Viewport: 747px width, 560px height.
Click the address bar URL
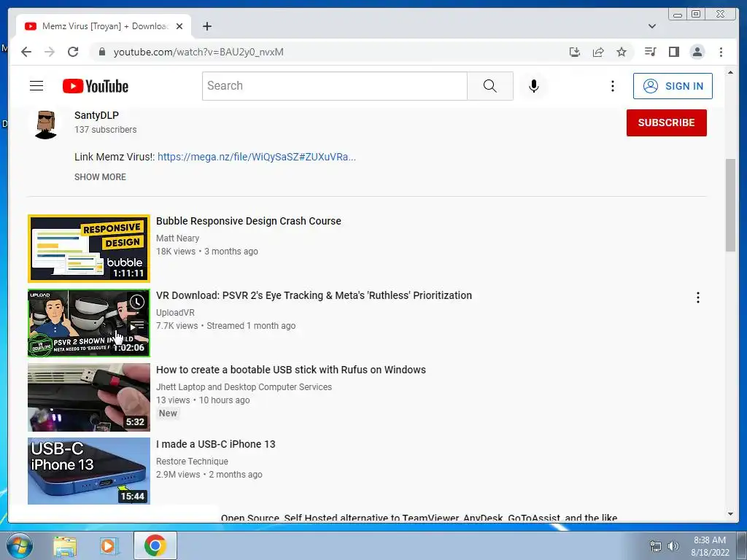198,52
